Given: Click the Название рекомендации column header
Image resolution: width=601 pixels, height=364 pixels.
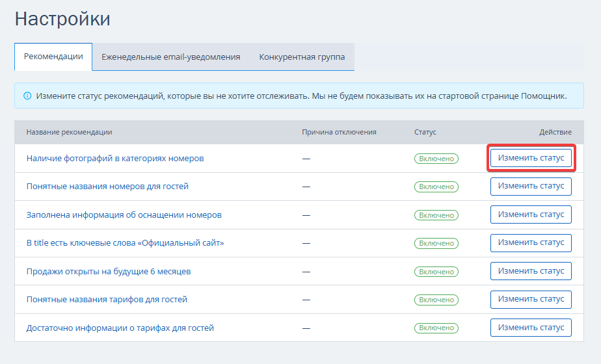Looking at the screenshot, I should coord(69,132).
